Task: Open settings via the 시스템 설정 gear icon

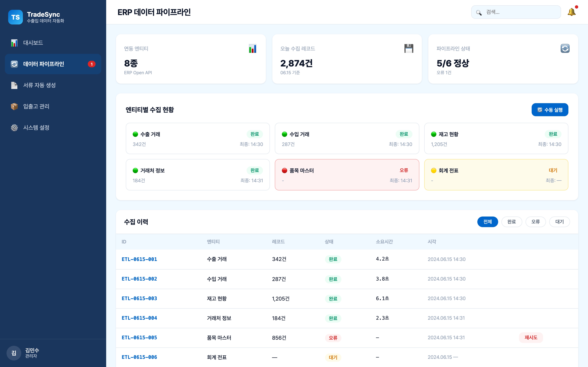Action: click(14, 128)
